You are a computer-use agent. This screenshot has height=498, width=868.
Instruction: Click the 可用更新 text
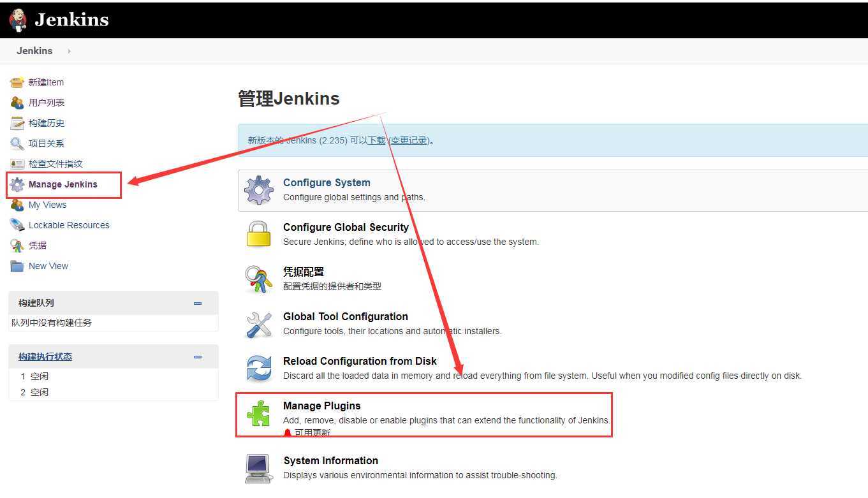pos(313,433)
